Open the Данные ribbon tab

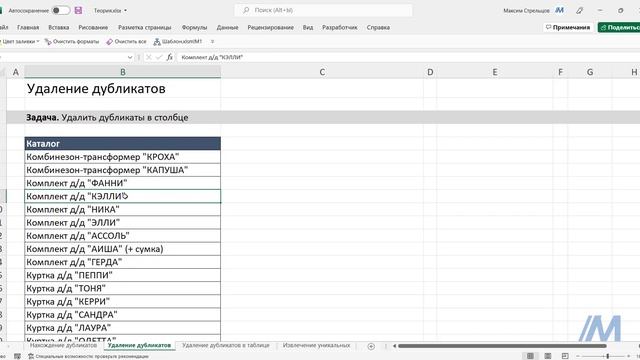tap(227, 27)
